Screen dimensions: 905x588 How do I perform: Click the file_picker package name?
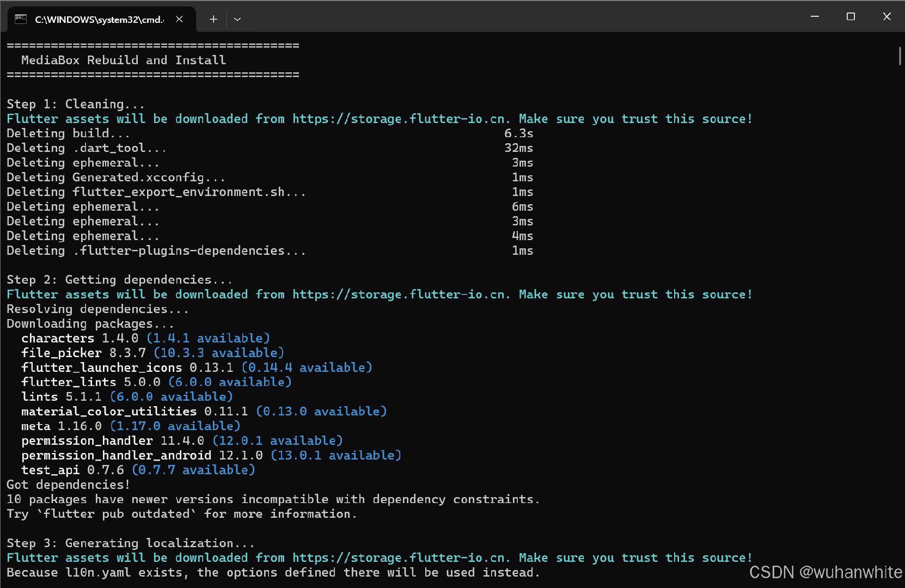[61, 353]
